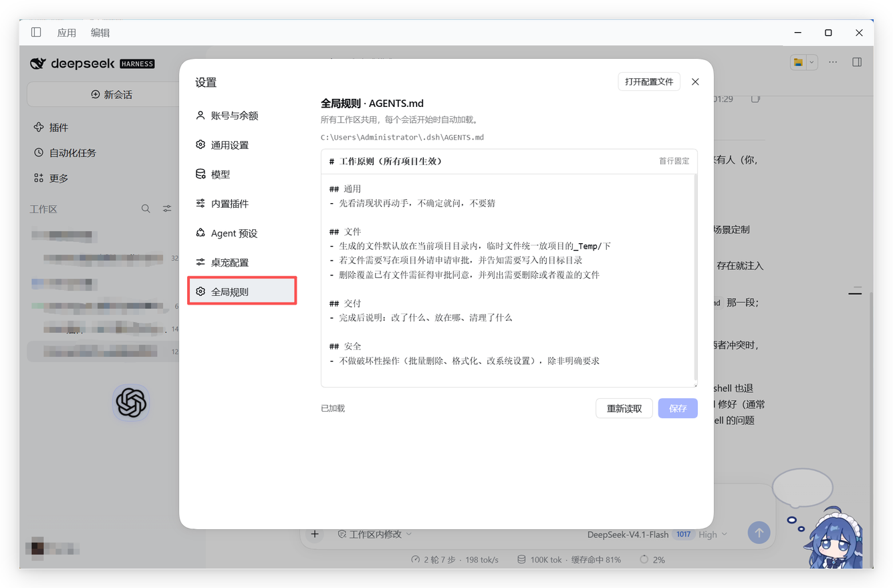Select 通用设置 in settings
Viewport: 893px width, 588px height.
[242, 145]
